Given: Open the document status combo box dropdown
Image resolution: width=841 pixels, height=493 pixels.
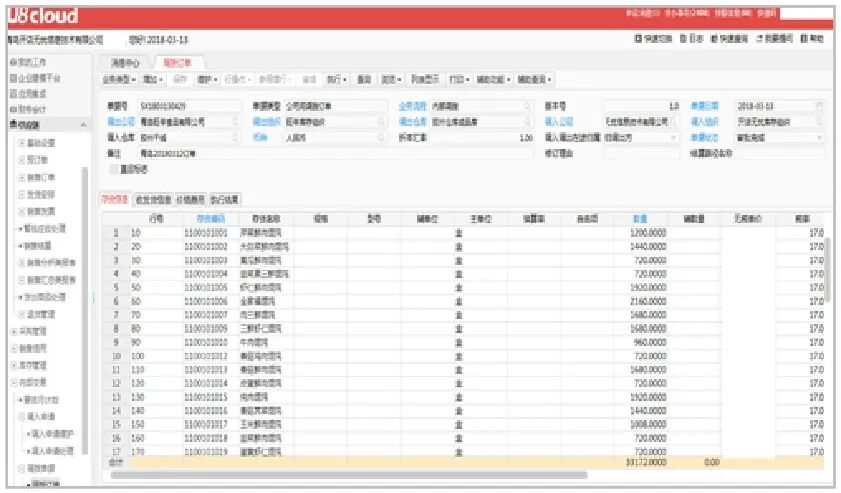Looking at the screenshot, I should 819,138.
